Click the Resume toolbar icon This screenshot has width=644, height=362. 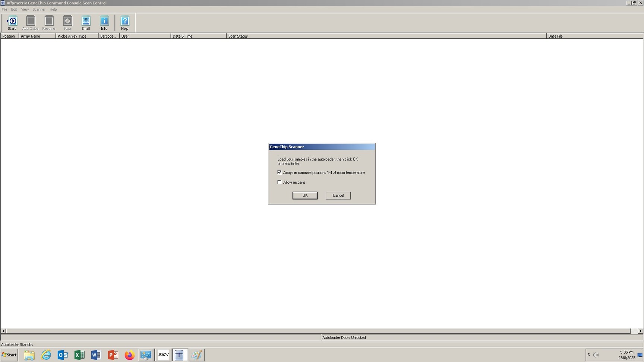(x=48, y=23)
